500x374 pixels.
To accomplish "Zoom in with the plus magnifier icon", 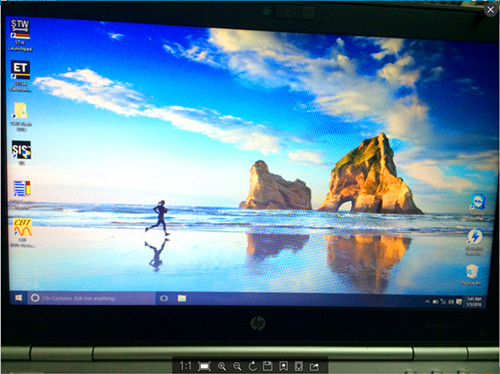I will point(222,366).
